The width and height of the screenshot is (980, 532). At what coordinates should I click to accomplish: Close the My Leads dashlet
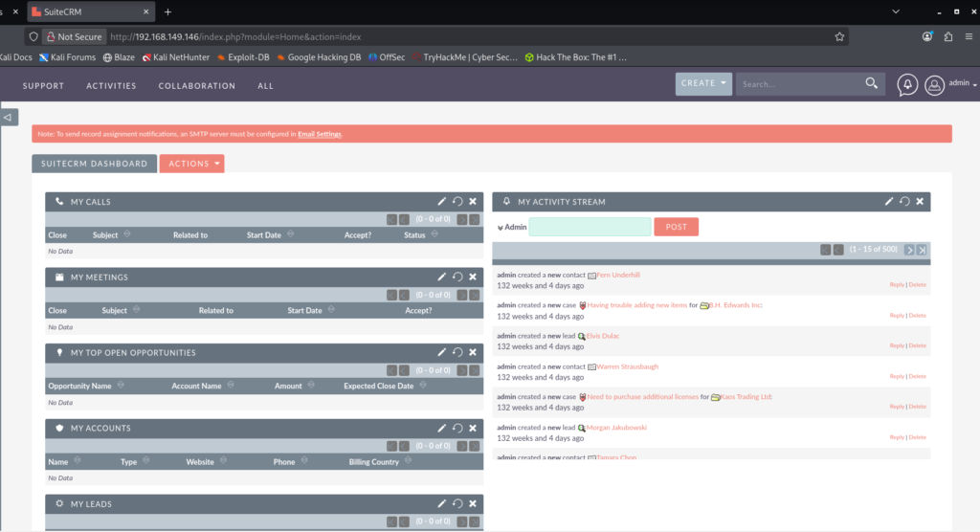click(473, 503)
